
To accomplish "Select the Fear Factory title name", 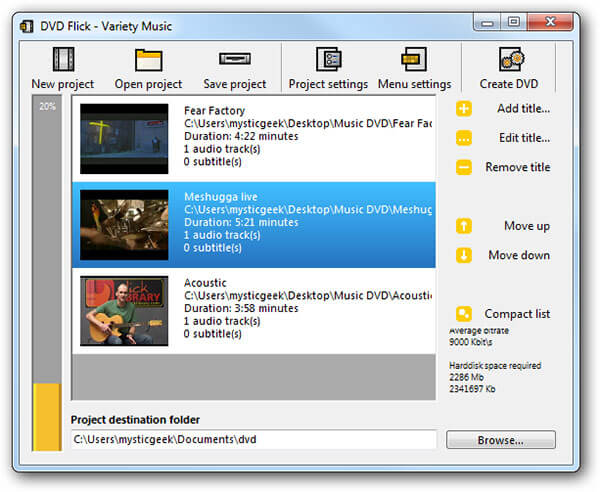I will click(214, 111).
